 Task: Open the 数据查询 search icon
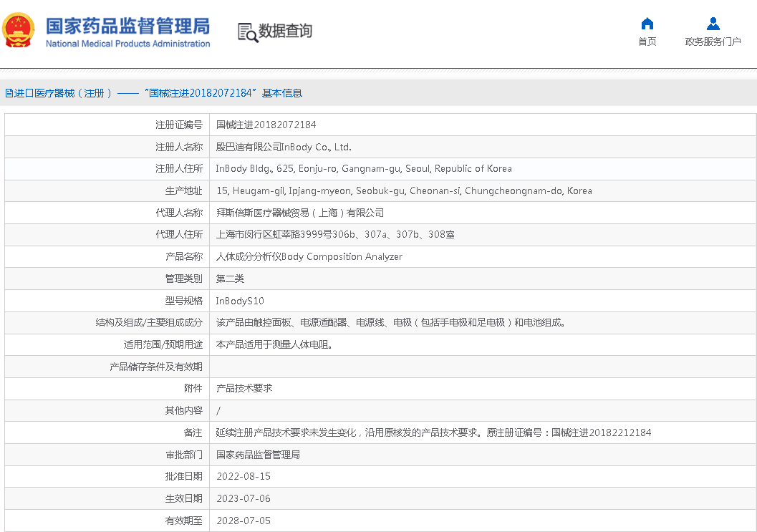248,32
